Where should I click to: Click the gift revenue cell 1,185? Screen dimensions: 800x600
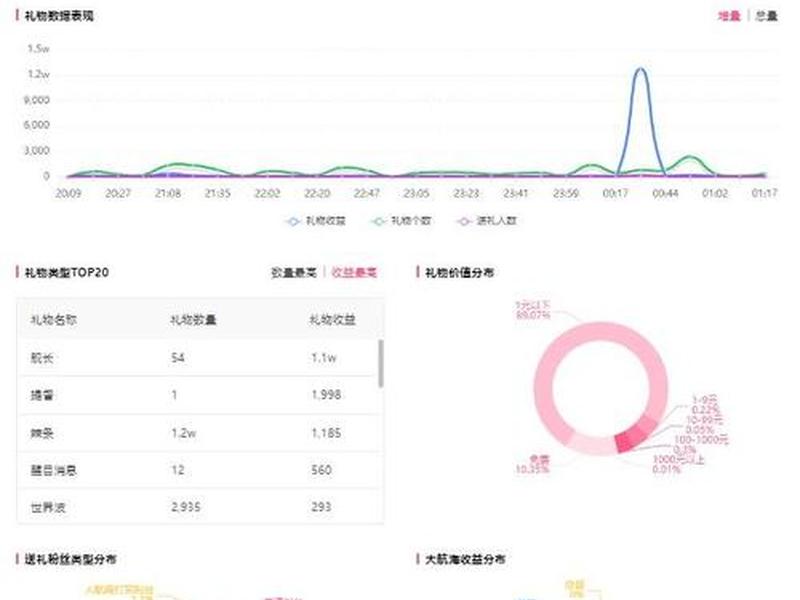[326, 433]
